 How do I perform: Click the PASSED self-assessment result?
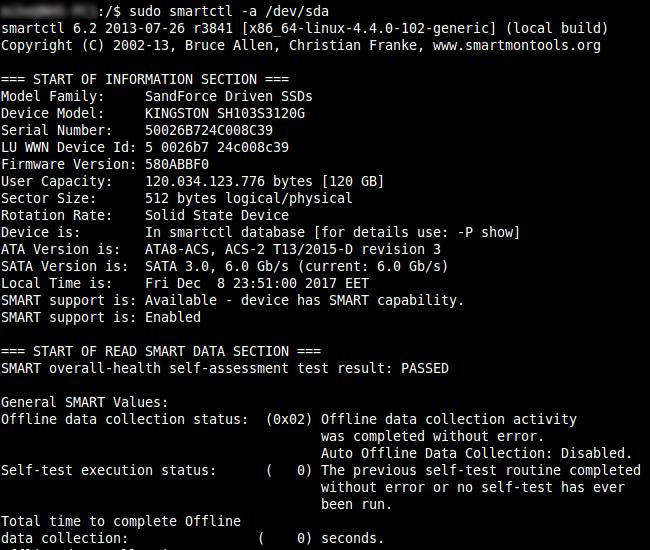point(425,368)
